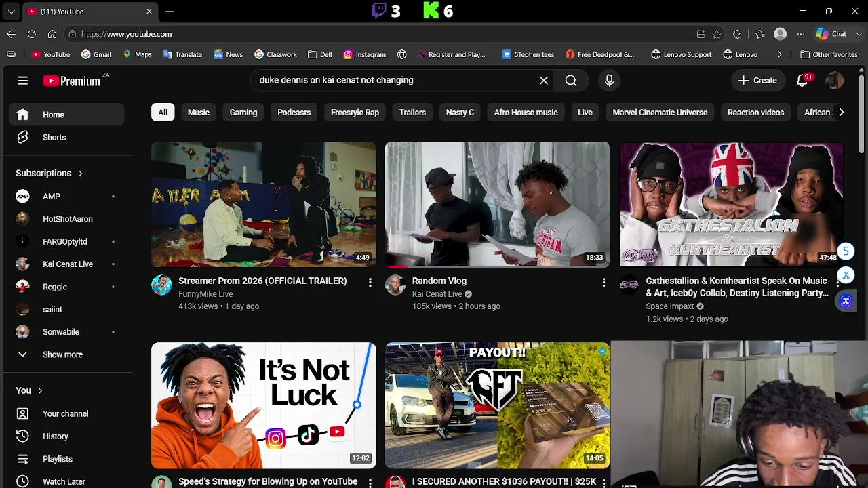Open the Lenovo Support favorite

[x=680, y=54]
